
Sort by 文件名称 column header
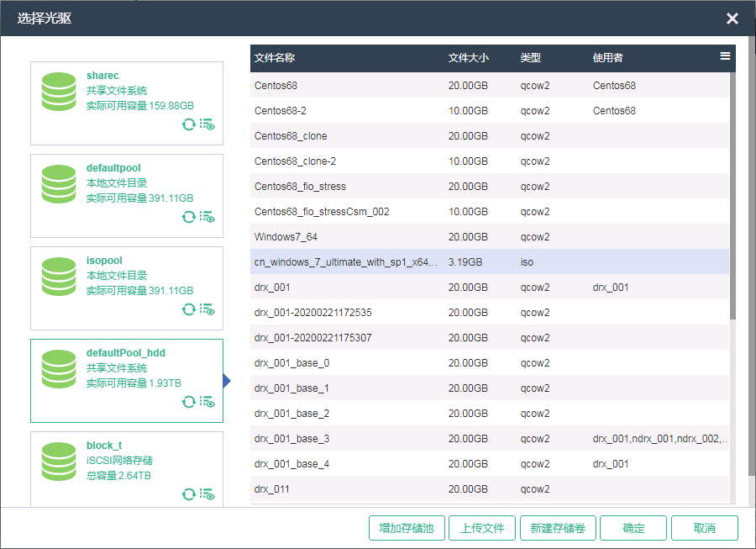point(275,58)
